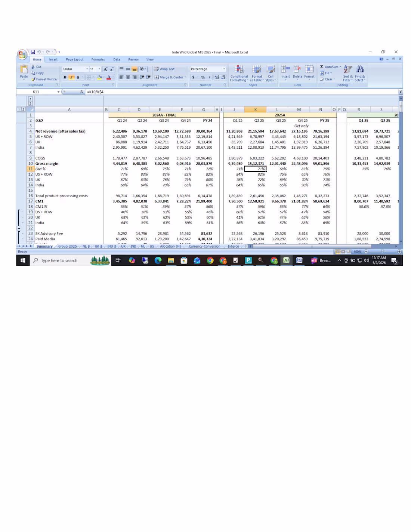Click the Select All corner button

click(31, 109)
